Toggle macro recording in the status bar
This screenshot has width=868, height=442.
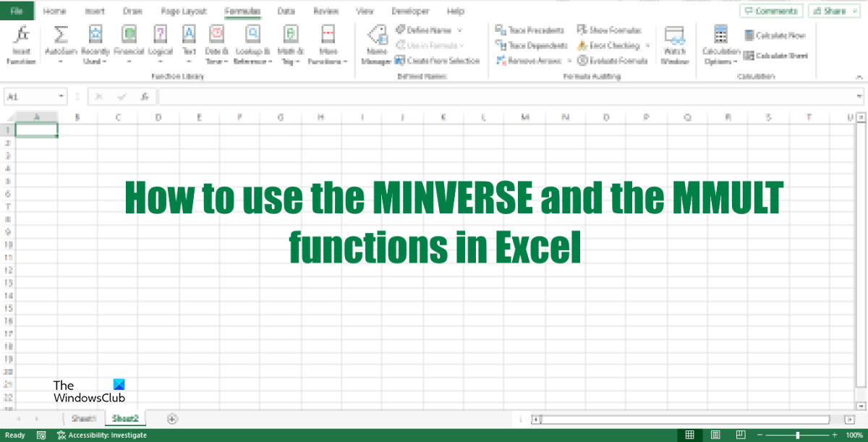pyautogui.click(x=41, y=435)
